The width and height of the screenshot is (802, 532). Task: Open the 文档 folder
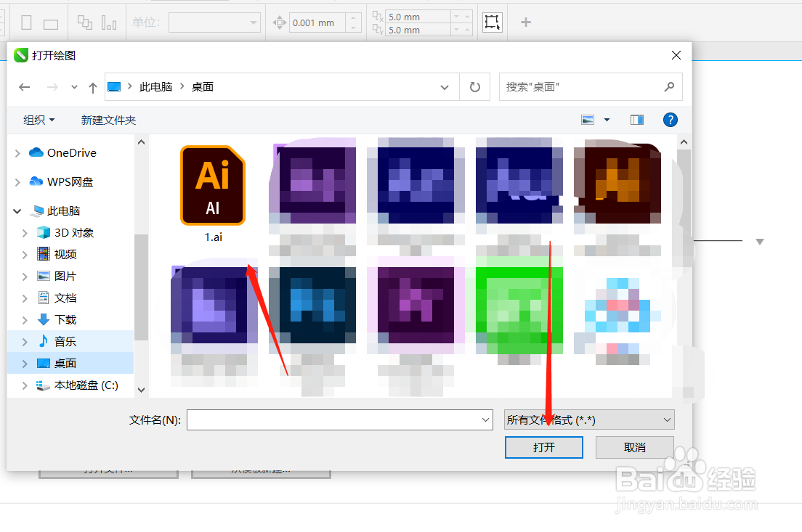pos(65,298)
